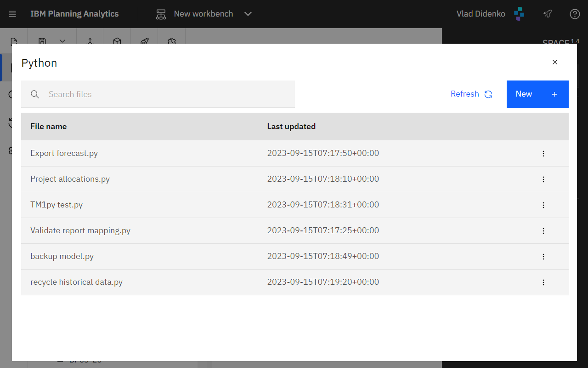Open recycle historical data.py file
588x368 pixels.
click(x=77, y=282)
